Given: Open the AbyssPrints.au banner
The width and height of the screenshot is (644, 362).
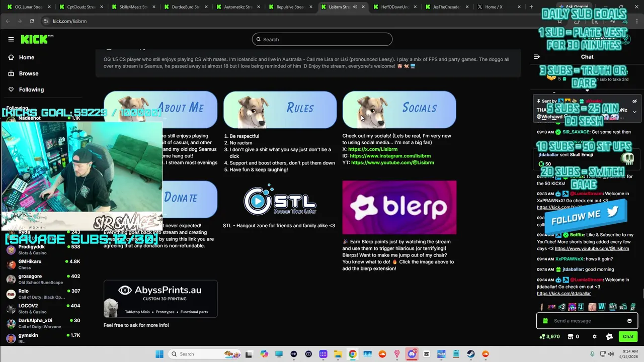Looking at the screenshot, I should click(x=160, y=299).
